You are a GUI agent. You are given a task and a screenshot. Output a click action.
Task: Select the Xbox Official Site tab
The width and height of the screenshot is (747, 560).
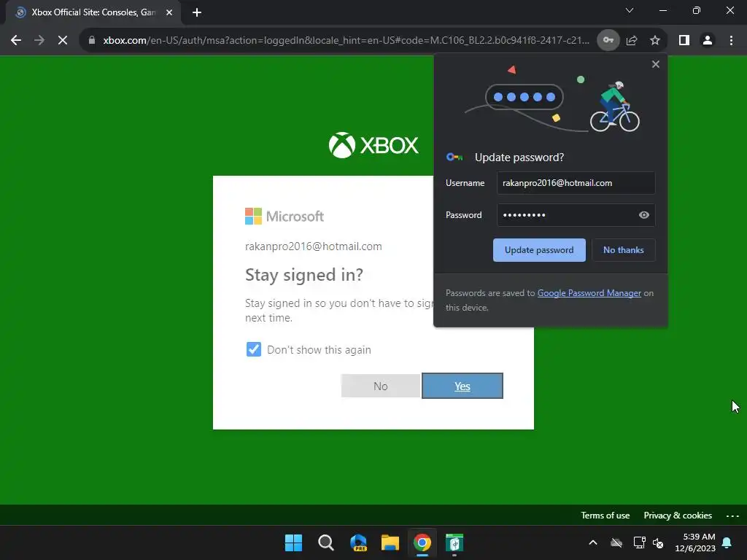[x=93, y=12]
